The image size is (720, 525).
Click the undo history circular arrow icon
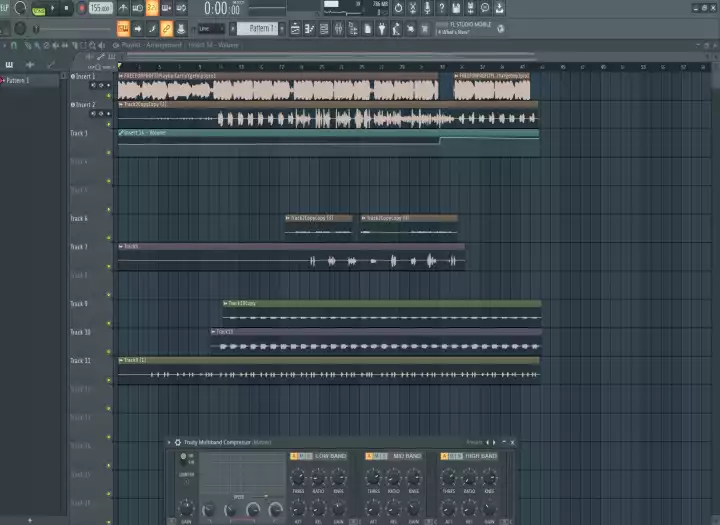point(398,8)
